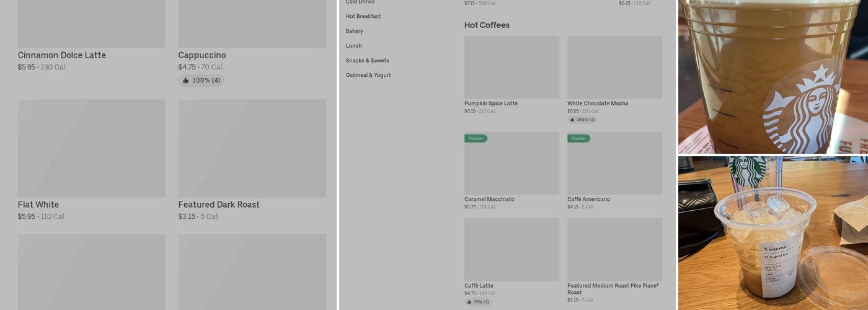Open Cinnamon Dolce Latte item name
Image resolution: width=868 pixels, height=310 pixels.
(x=61, y=55)
